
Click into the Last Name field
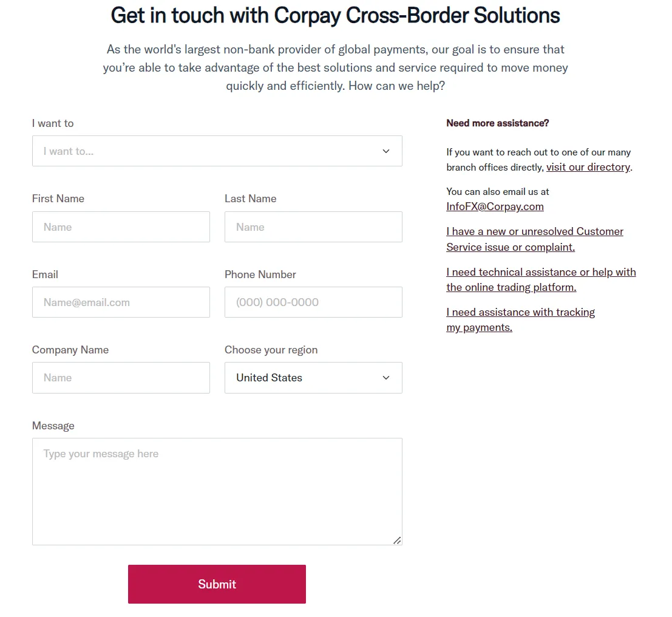click(x=313, y=227)
